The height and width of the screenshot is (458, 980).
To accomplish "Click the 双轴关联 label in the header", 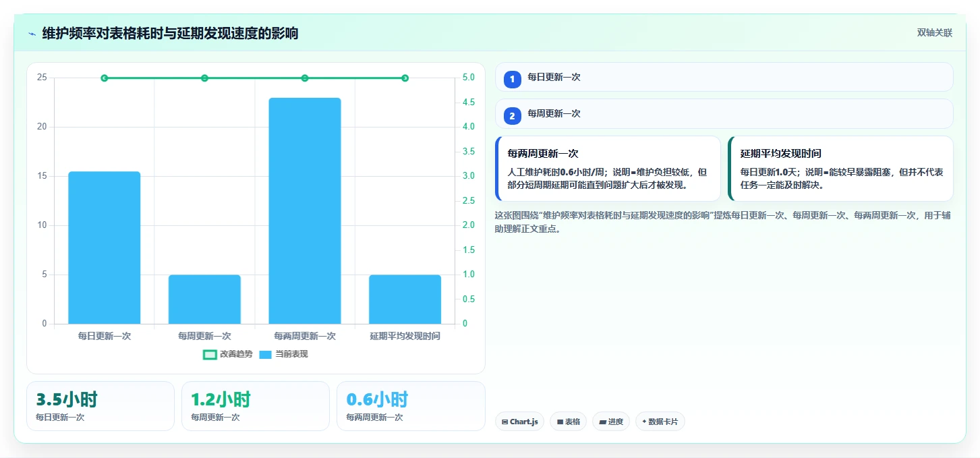I will [934, 33].
